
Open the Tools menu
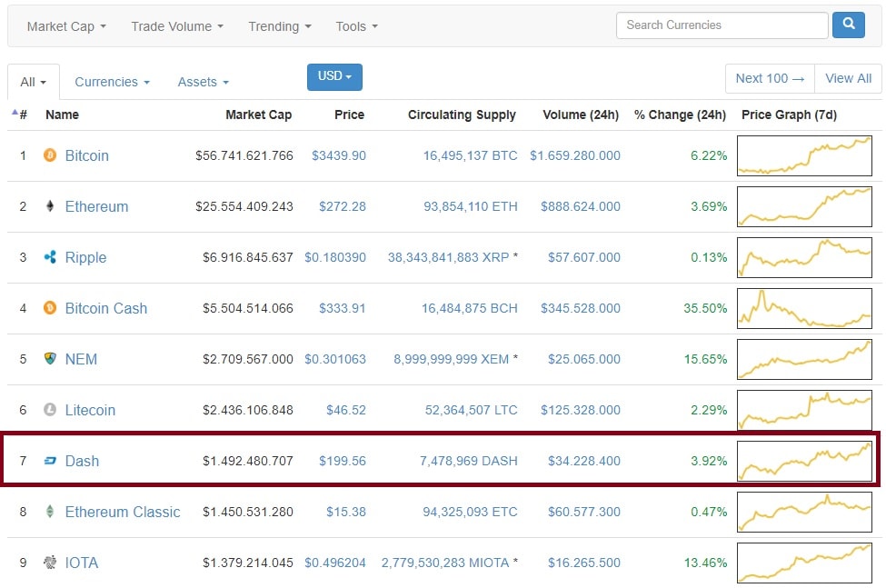(356, 26)
